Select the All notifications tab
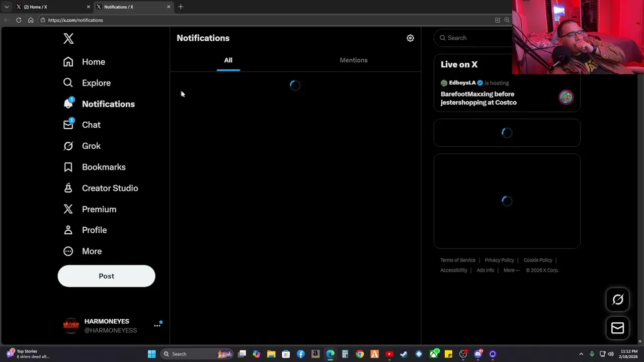 coord(228,60)
